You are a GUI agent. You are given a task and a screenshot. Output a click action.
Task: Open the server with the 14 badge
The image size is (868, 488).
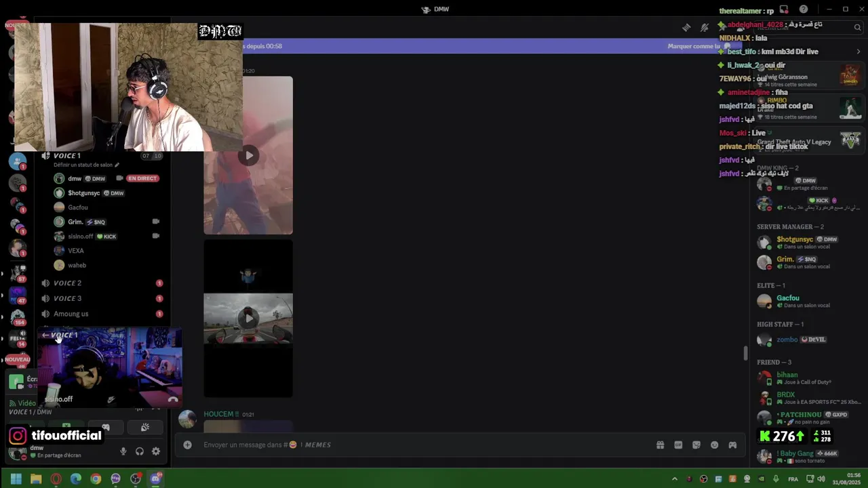tap(18, 338)
